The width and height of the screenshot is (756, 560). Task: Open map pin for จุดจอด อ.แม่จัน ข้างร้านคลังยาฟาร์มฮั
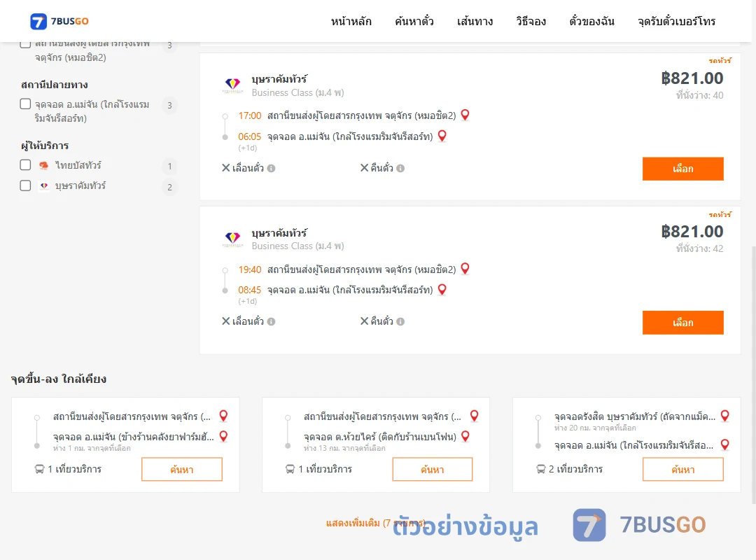224,437
